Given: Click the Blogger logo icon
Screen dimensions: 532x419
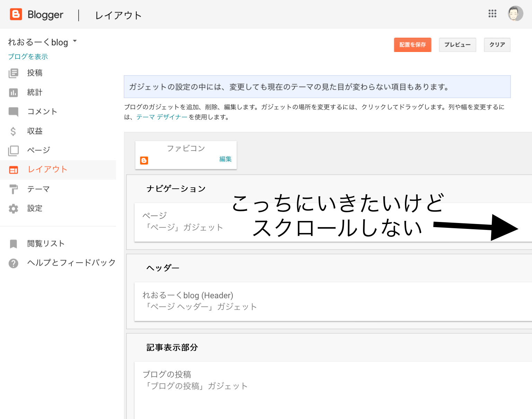Looking at the screenshot, I should (x=16, y=15).
